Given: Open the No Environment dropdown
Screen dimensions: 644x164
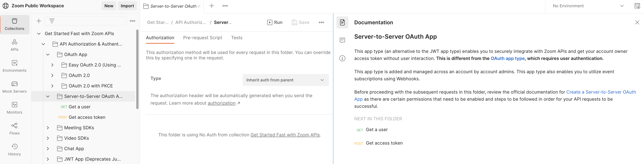Looking at the screenshot, I should coord(588,6).
